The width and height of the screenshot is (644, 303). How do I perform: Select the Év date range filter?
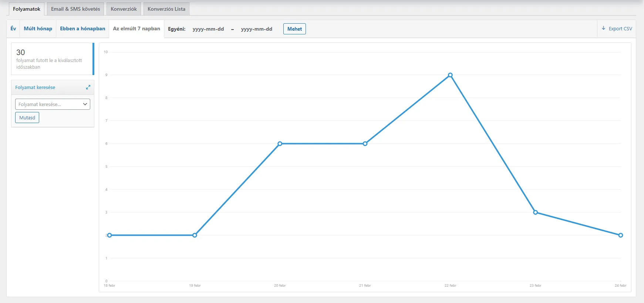[13, 29]
